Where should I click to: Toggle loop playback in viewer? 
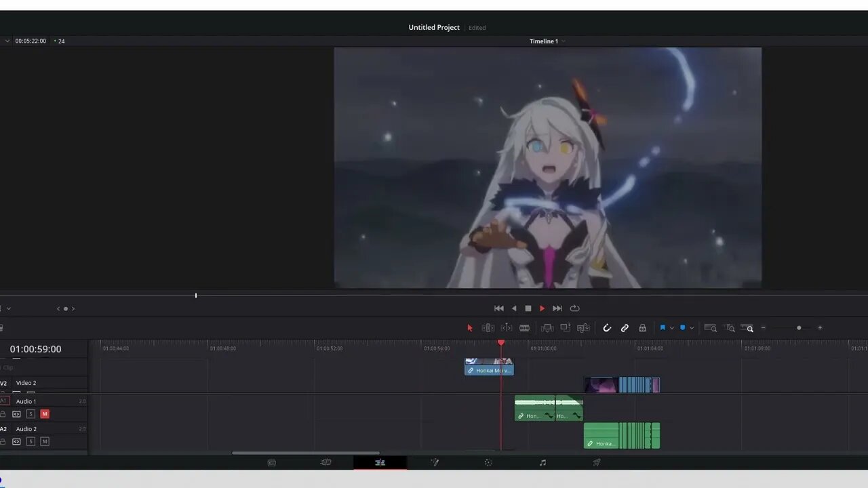(x=574, y=308)
